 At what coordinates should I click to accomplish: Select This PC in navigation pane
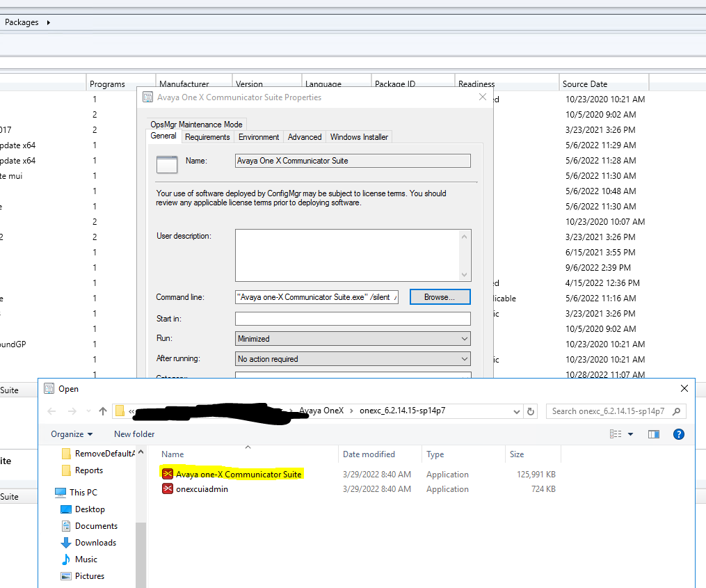pyautogui.click(x=76, y=492)
